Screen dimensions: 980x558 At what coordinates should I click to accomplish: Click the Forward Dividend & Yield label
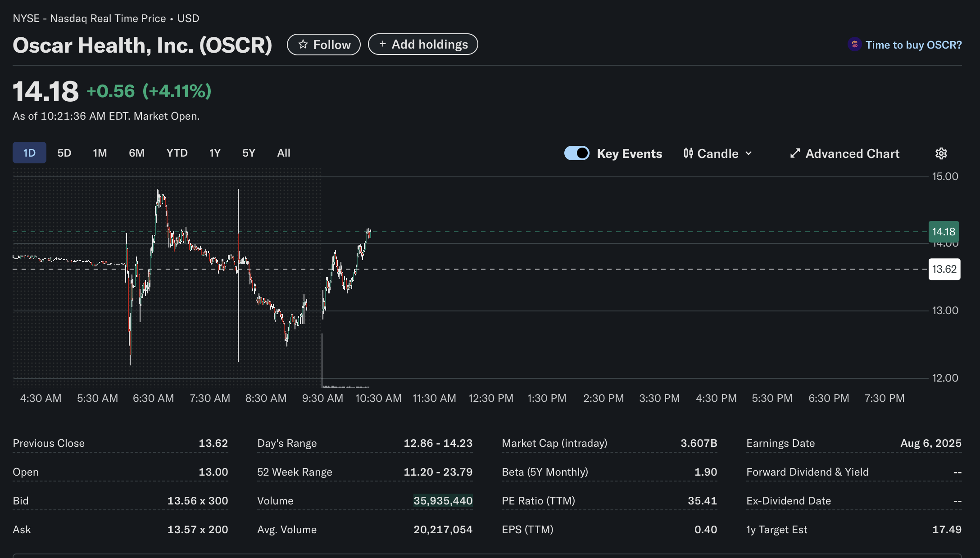coord(808,472)
